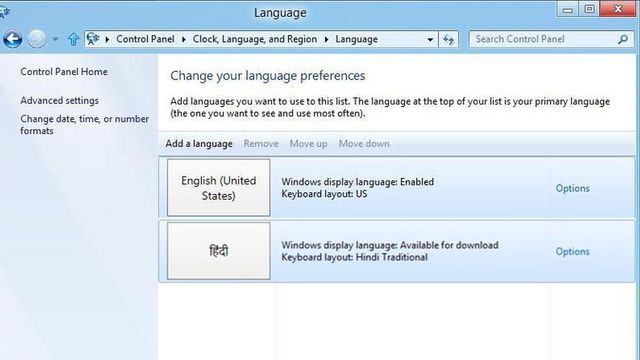Open the recent pages dropdown arrow
Screen dimensions: 640x360
(55, 40)
